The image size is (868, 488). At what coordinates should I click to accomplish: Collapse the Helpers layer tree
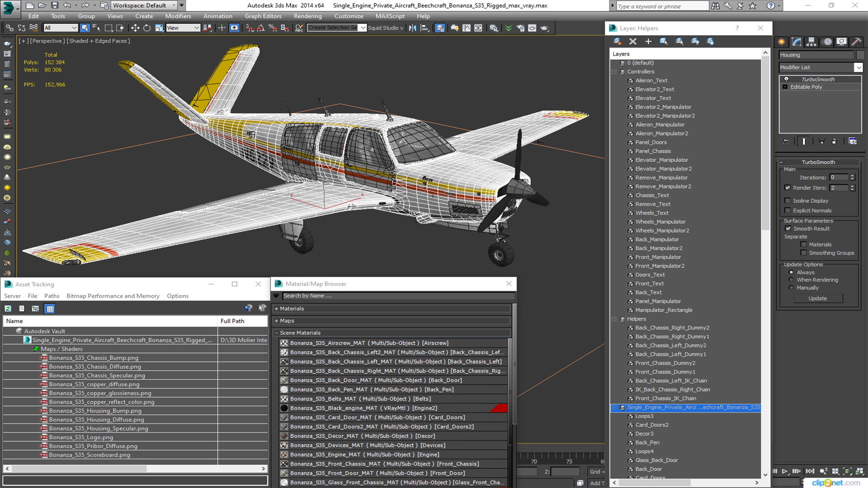tap(614, 319)
